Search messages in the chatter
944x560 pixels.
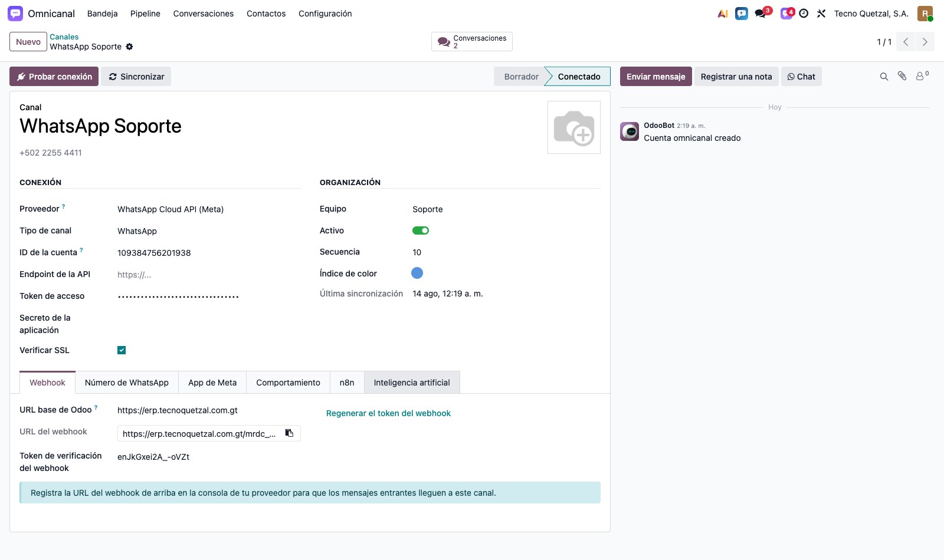coord(884,77)
